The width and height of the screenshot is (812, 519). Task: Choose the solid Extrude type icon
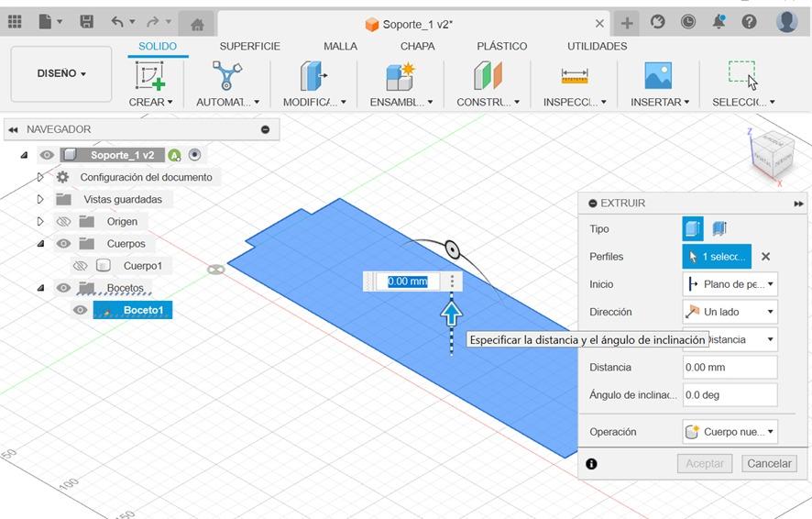[x=693, y=228]
